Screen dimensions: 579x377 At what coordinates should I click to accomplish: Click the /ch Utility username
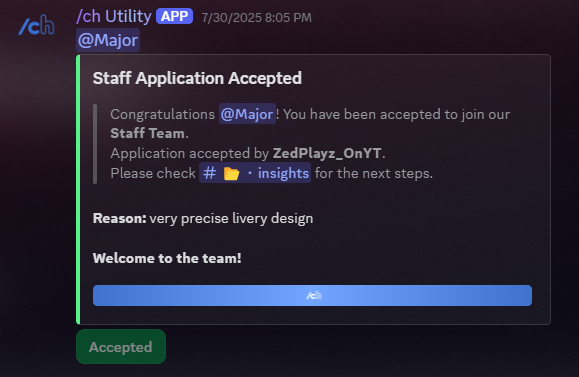tap(114, 17)
